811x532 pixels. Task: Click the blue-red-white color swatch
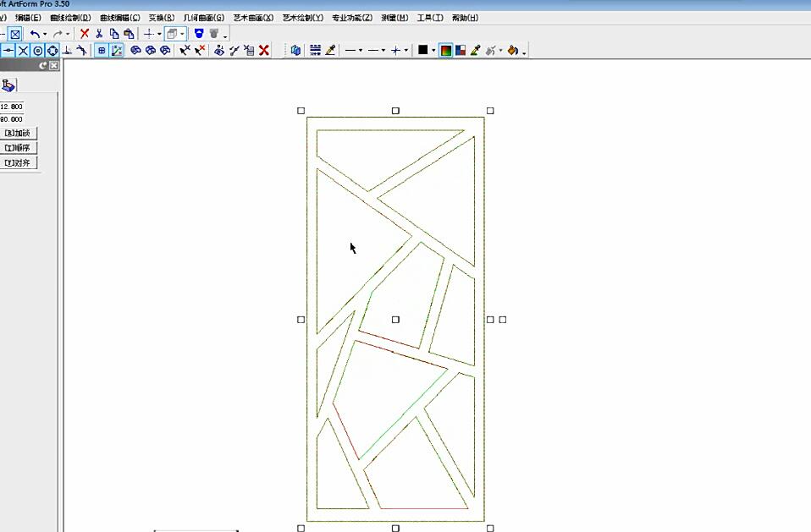coord(461,51)
